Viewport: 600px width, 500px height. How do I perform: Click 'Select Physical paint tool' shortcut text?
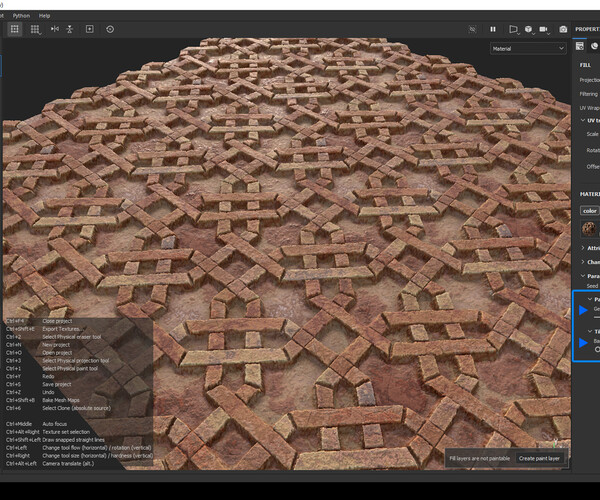click(70, 368)
